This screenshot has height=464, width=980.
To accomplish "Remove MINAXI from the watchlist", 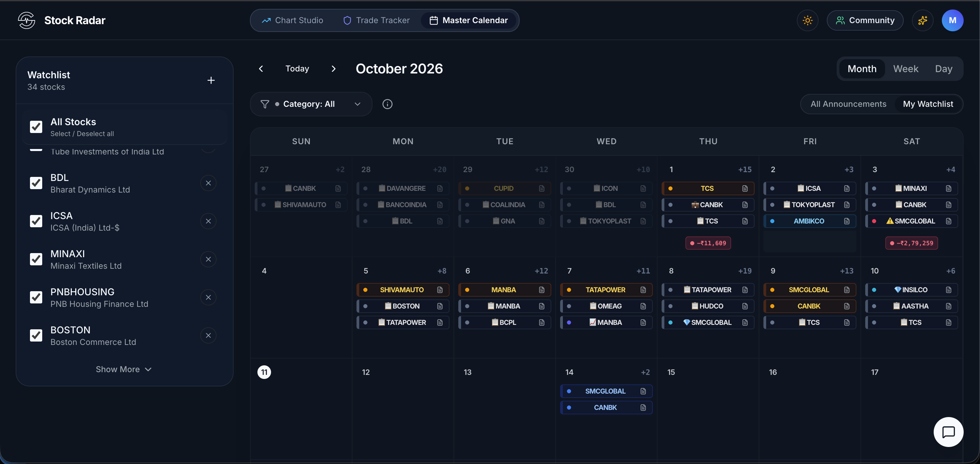I will [x=208, y=259].
